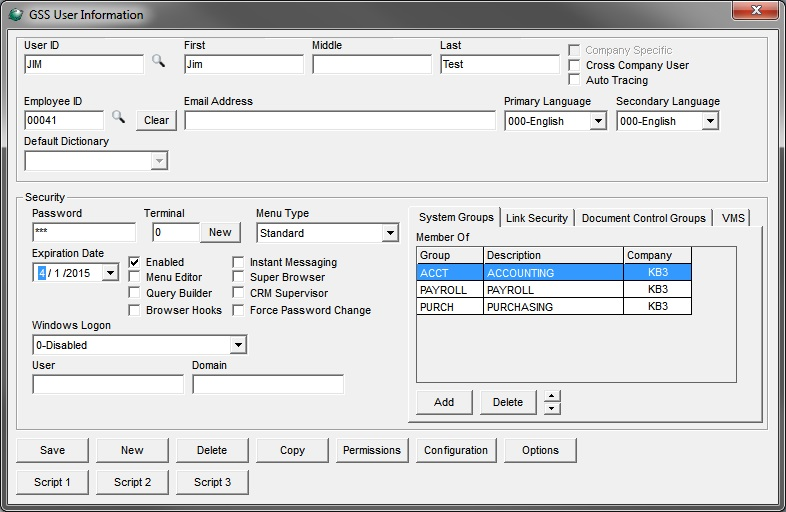Click the Clear button next to Employee ID
Screen dimensions: 786x512
tap(156, 120)
